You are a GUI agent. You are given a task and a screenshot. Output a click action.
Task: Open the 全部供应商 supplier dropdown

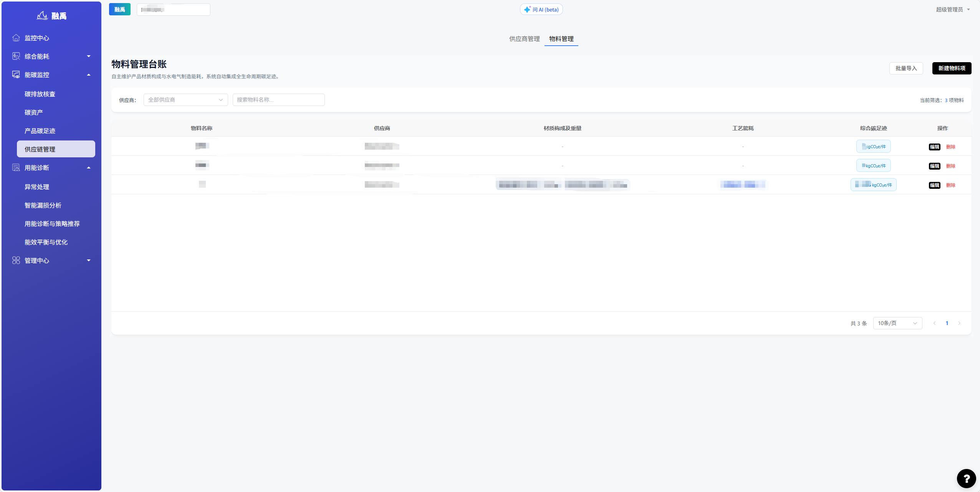pos(185,100)
